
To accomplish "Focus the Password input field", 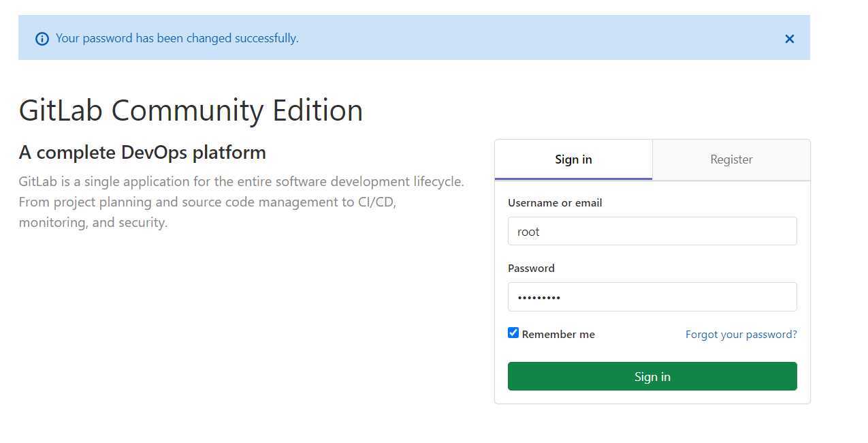I will pos(652,296).
